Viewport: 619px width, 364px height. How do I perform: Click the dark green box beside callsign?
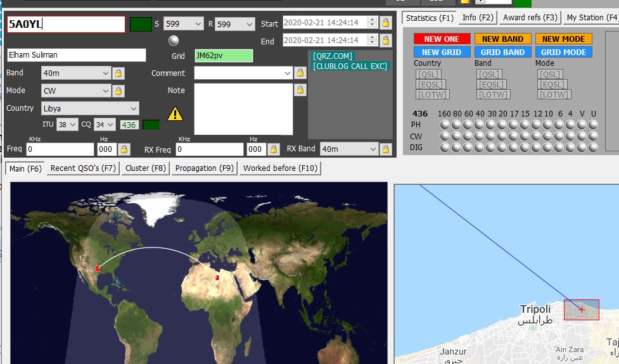coord(141,25)
